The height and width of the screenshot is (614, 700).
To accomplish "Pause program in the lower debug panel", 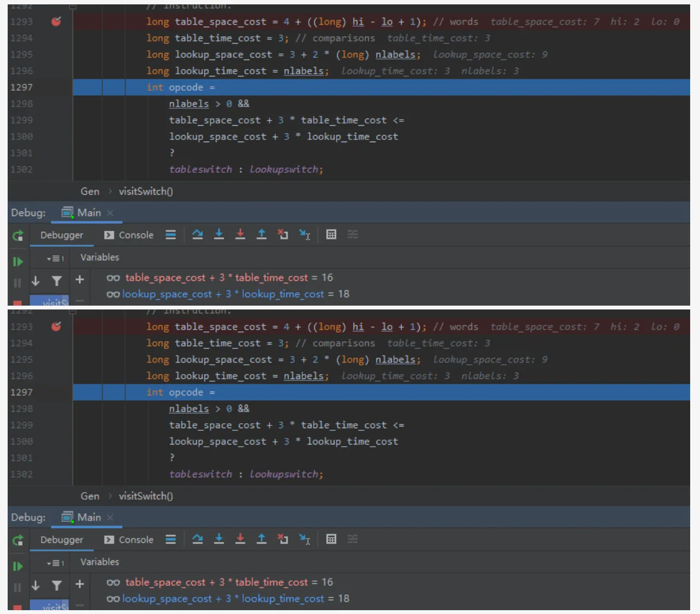I will click(x=17, y=587).
